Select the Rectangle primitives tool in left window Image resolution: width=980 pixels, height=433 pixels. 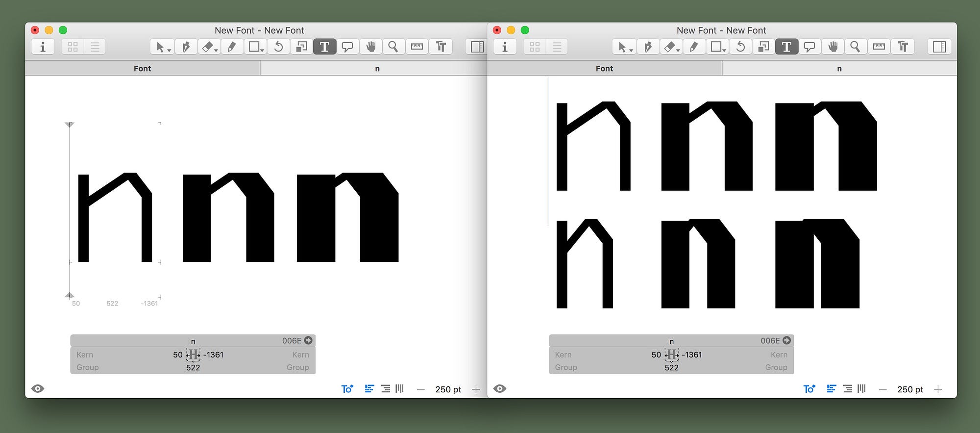(x=255, y=47)
